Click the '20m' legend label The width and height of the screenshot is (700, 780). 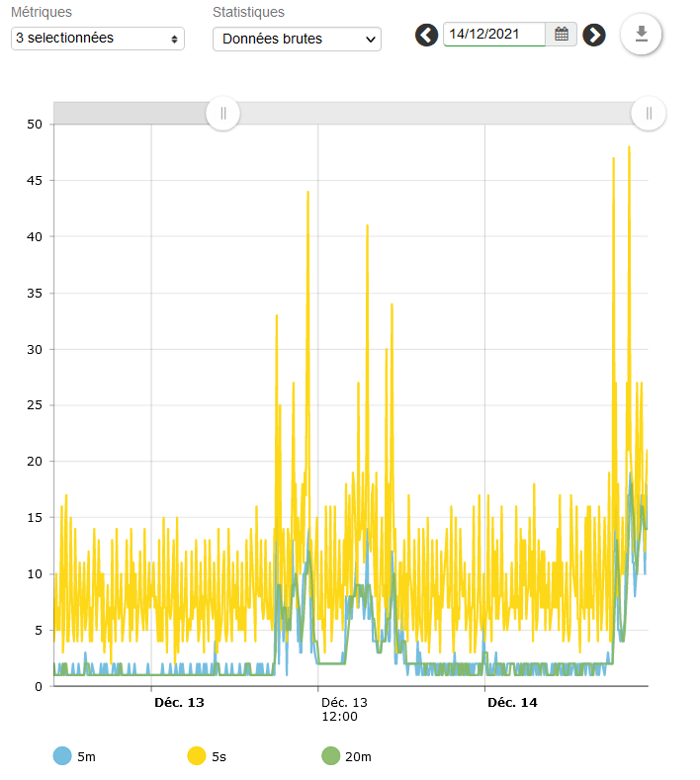358,756
